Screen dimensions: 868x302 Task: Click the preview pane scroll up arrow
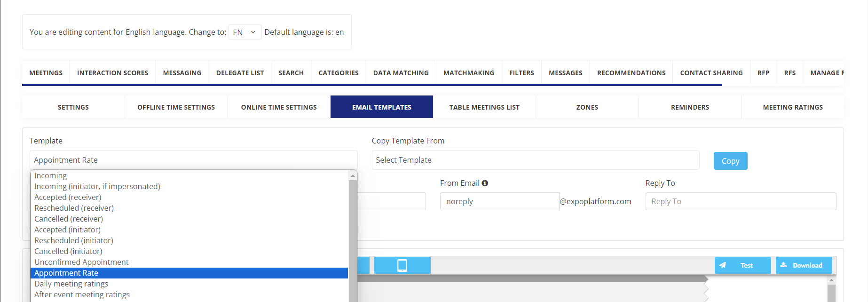click(831, 280)
